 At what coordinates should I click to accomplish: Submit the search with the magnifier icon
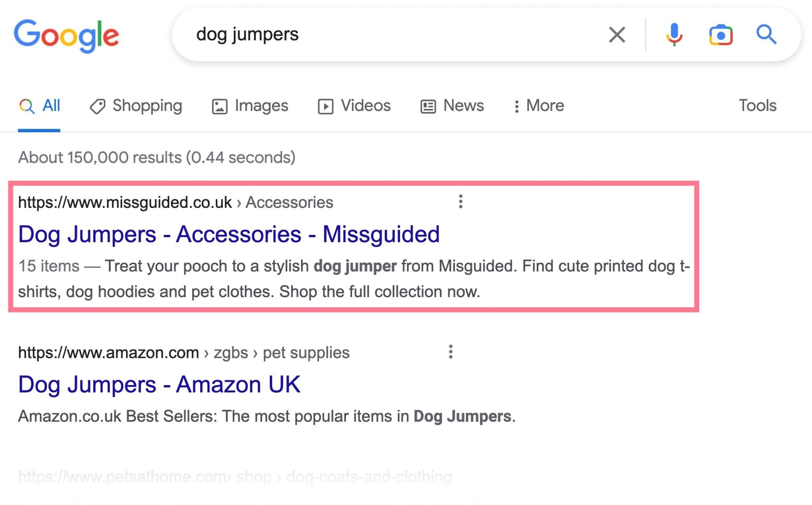[766, 35]
